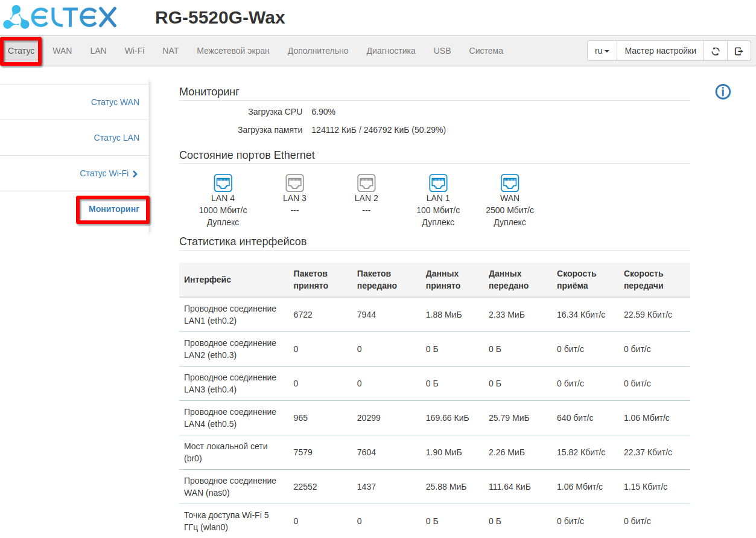Open the Wi-Fi tab
Screen dimensions: 756x538
point(135,51)
